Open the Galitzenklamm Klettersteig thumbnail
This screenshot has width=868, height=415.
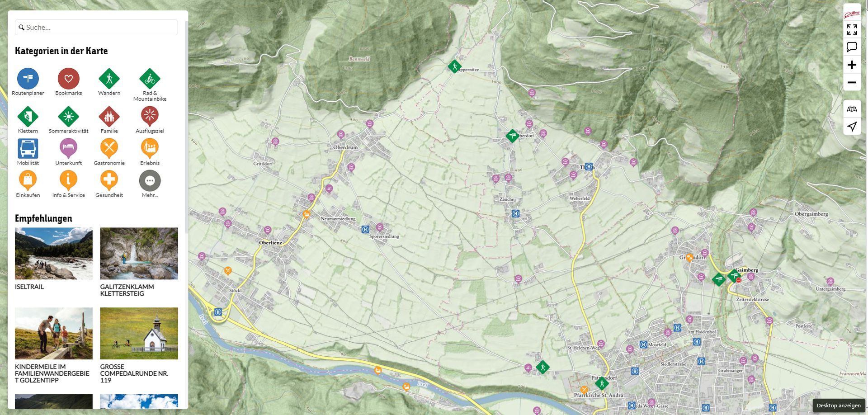point(139,253)
